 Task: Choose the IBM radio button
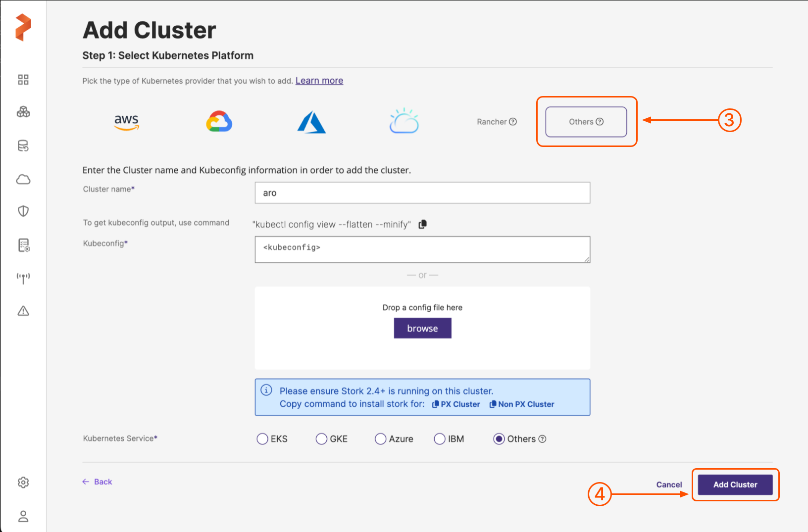click(440, 439)
